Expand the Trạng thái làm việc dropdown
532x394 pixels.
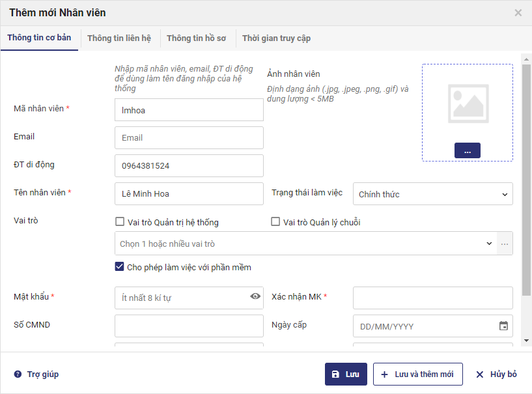[432, 194]
